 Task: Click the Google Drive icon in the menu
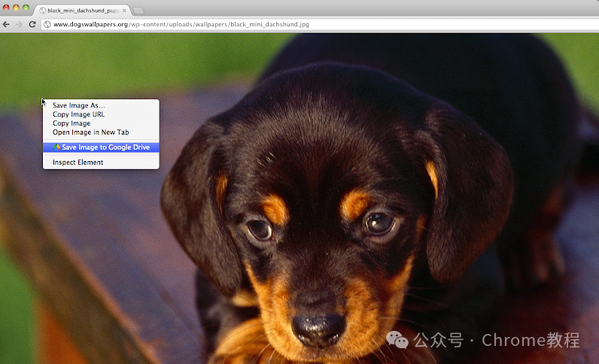56,147
